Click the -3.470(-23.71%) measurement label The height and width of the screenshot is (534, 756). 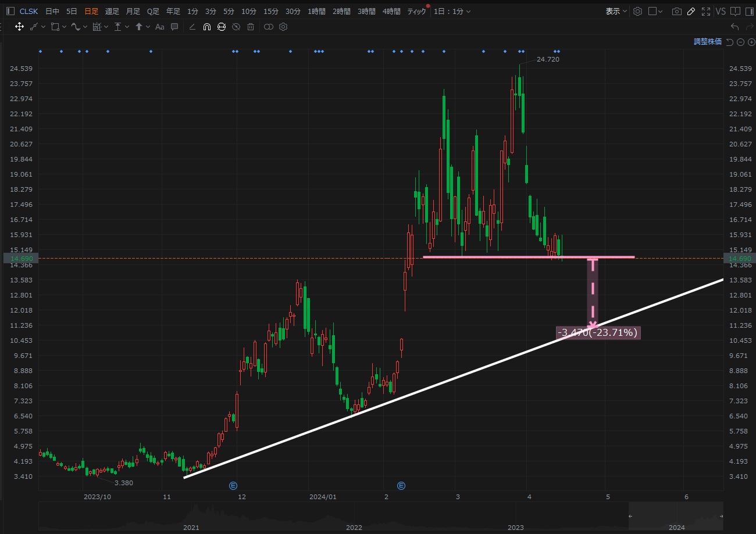coord(598,333)
